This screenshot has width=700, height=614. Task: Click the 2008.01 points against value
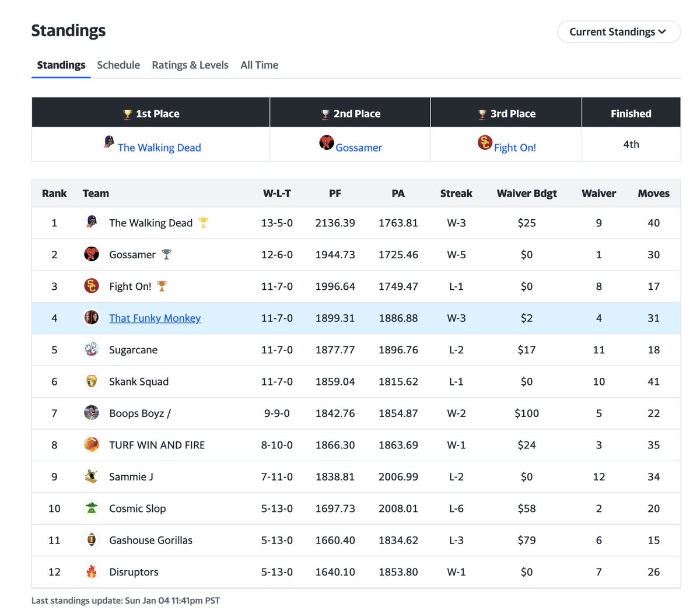pyautogui.click(x=398, y=508)
